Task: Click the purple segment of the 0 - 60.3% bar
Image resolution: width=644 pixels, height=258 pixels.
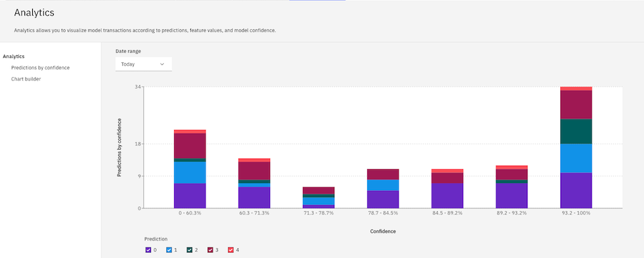Action: click(189, 196)
